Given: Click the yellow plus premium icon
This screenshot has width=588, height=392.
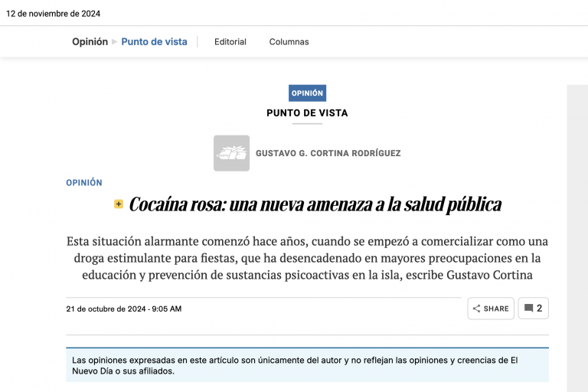Looking at the screenshot, I should pyautogui.click(x=119, y=204).
